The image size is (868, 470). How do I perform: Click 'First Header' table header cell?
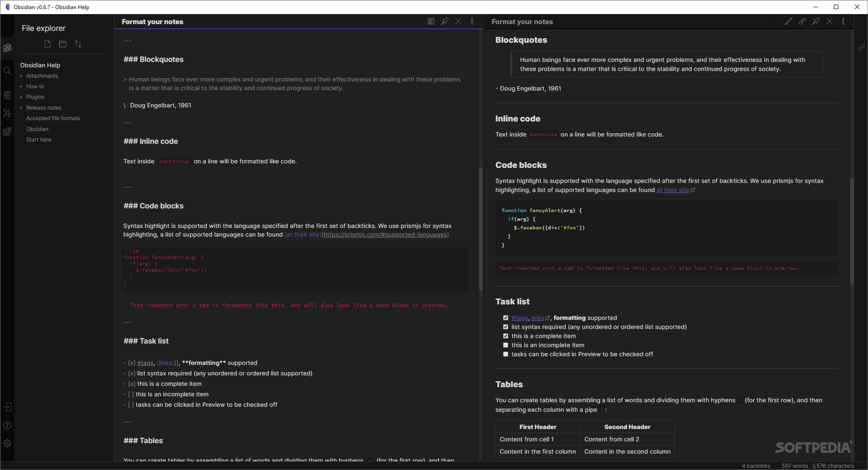pyautogui.click(x=538, y=427)
